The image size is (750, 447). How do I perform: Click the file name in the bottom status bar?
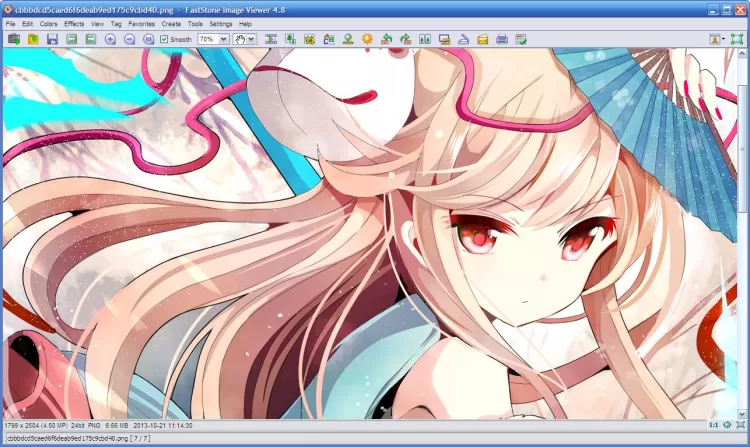click(67, 438)
